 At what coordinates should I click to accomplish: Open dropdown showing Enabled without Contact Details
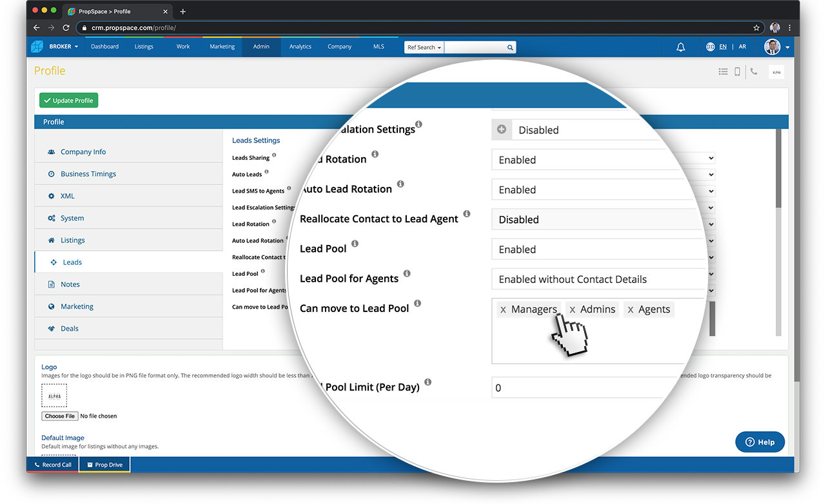[598, 279]
